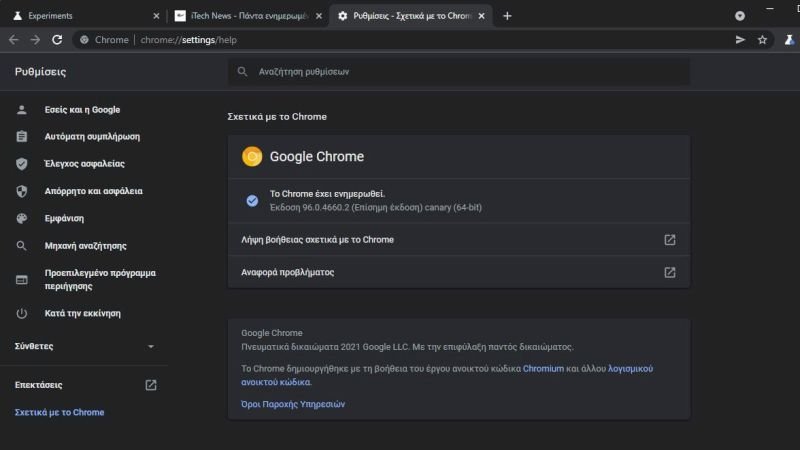Open the tab search dropdown button
Image resolution: width=800 pixels, height=450 pixels.
[x=740, y=16]
